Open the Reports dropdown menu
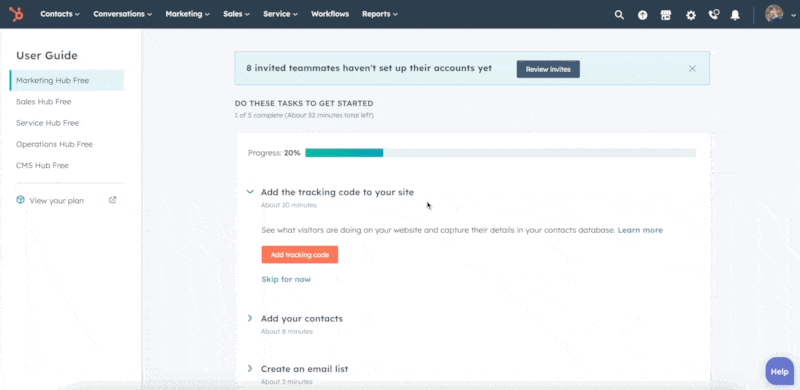This screenshot has width=800, height=390. (x=380, y=14)
